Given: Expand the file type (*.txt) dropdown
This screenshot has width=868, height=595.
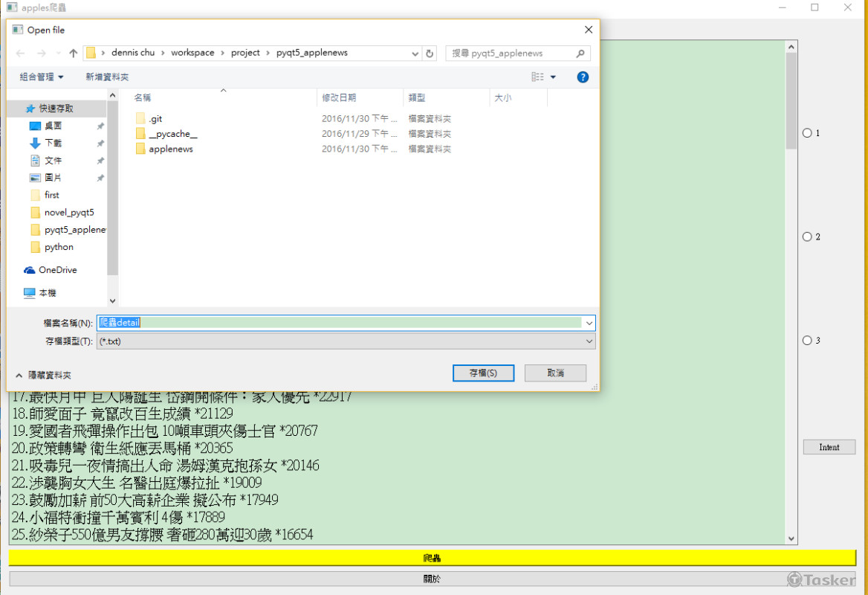Looking at the screenshot, I should (x=589, y=341).
